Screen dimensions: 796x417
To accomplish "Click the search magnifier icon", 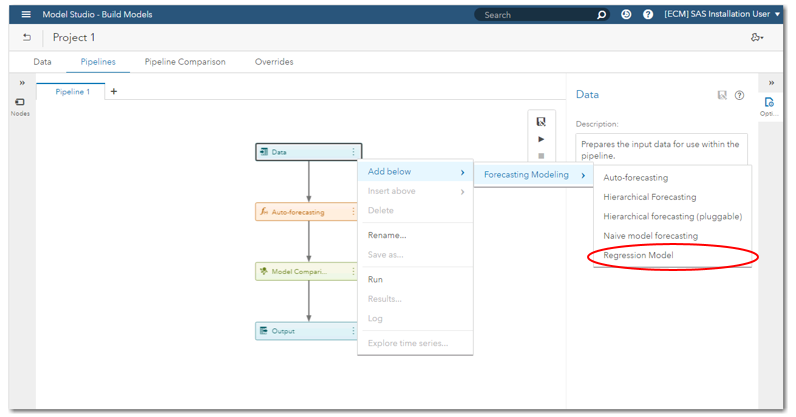I will pyautogui.click(x=602, y=15).
